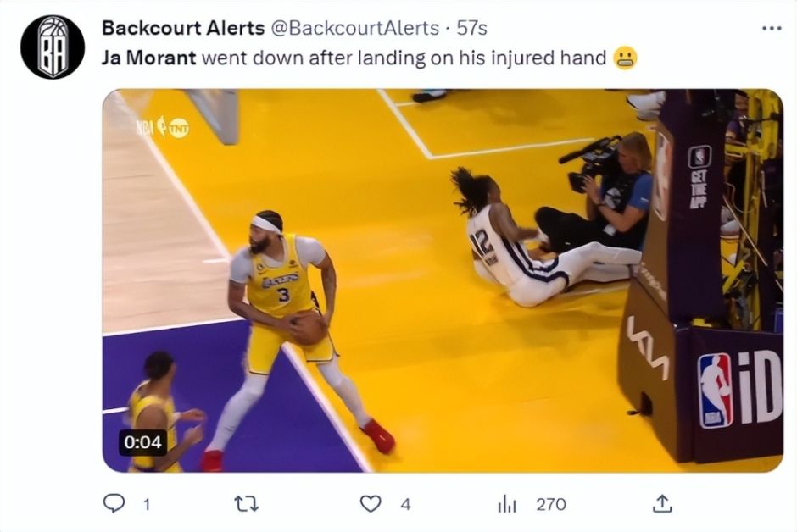The image size is (797, 532).
Task: Click the Backcourt Alerts display name
Action: [183, 28]
